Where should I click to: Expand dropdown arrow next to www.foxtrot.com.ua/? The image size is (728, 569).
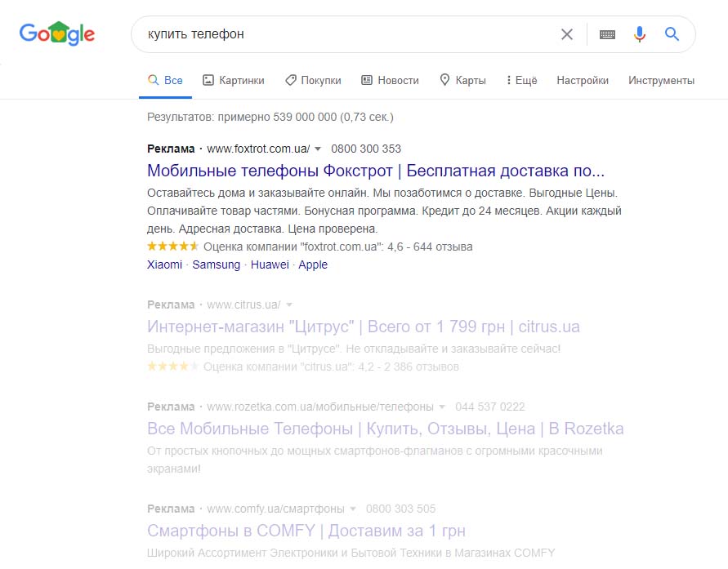(x=318, y=149)
